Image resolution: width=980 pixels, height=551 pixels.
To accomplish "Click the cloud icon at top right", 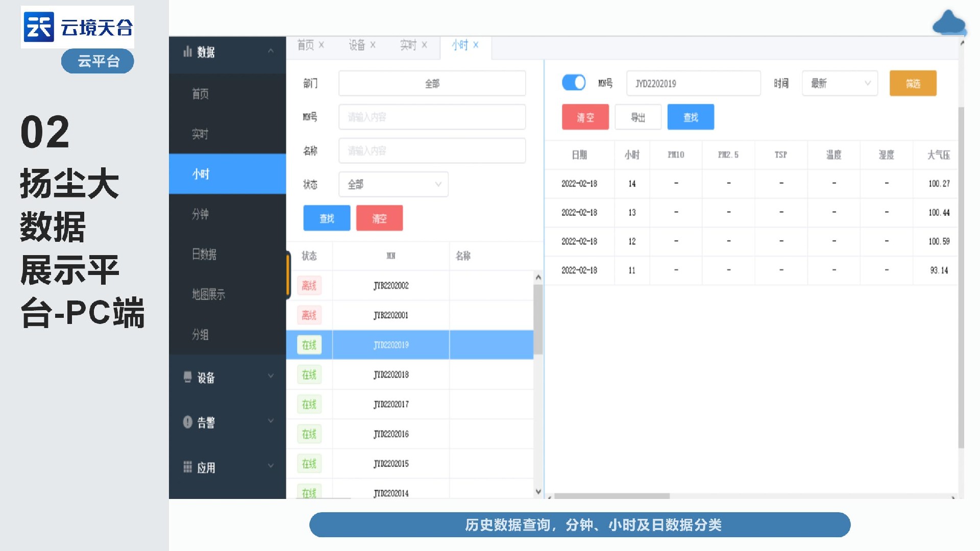I will coord(949,23).
